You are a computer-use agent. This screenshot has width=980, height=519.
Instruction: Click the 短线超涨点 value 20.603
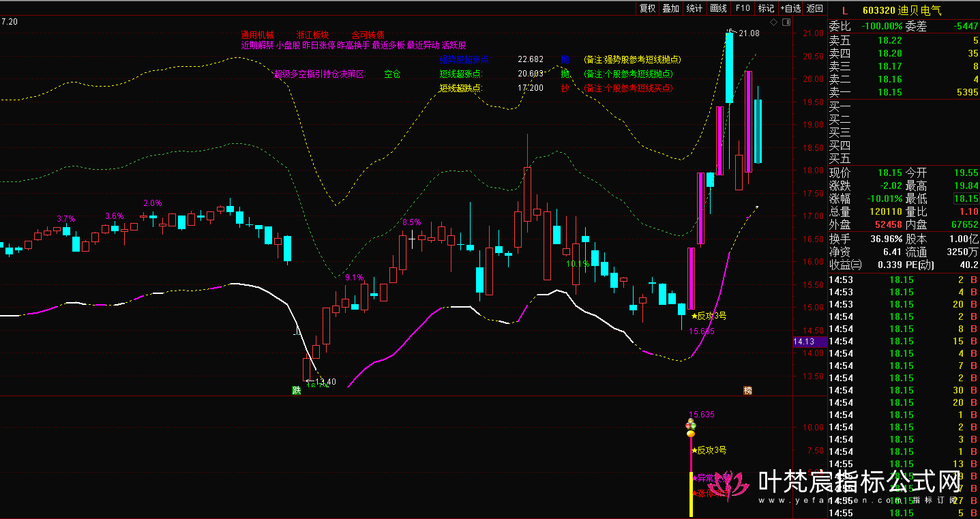tap(531, 74)
